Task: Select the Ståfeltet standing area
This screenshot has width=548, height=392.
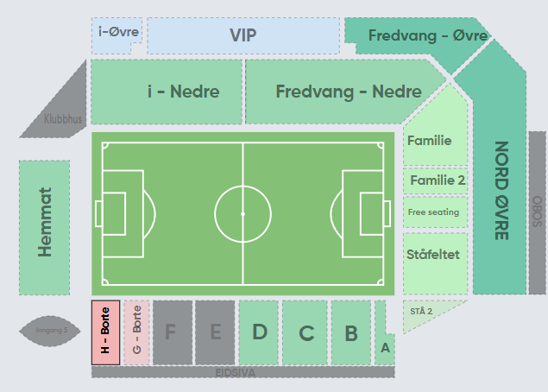Action: click(436, 263)
